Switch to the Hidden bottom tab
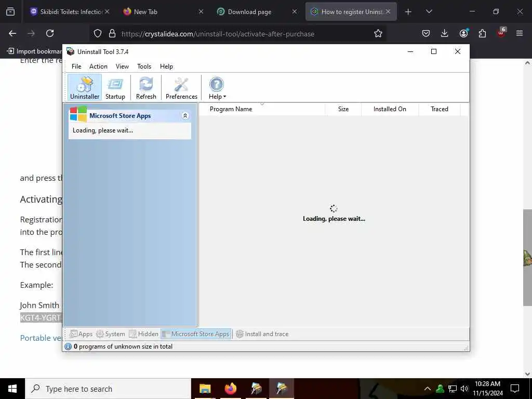 (143, 334)
